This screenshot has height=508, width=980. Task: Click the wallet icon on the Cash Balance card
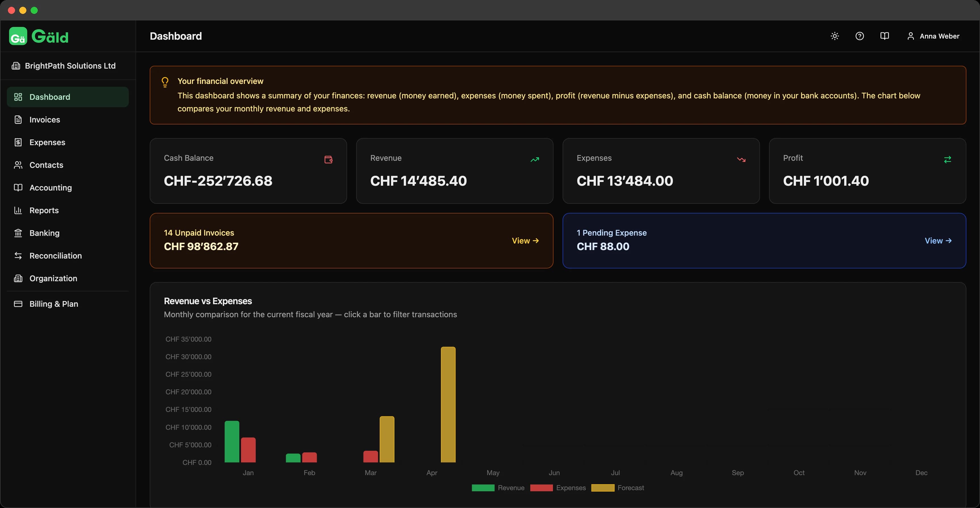pos(328,159)
